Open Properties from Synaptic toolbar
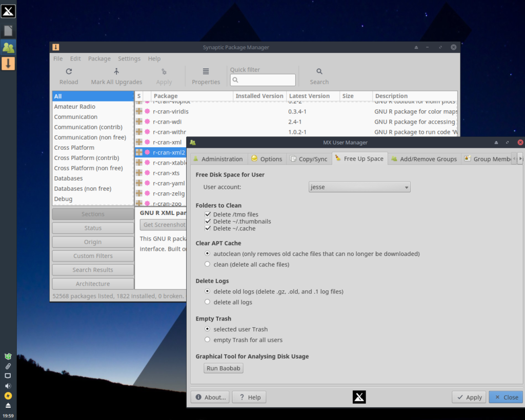 coord(206,76)
